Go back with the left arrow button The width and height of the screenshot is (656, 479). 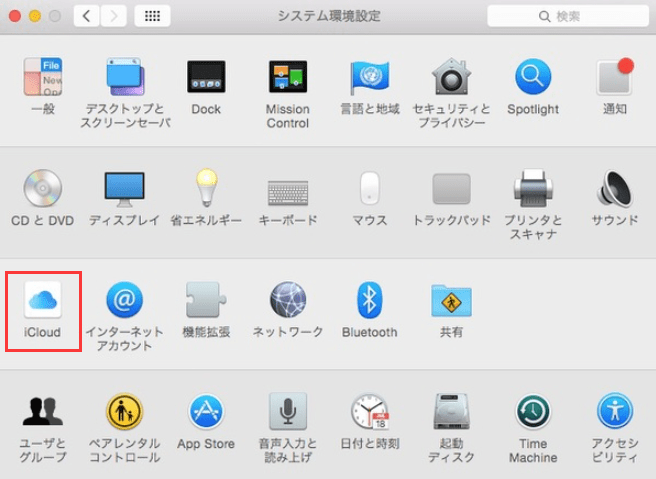(87, 16)
